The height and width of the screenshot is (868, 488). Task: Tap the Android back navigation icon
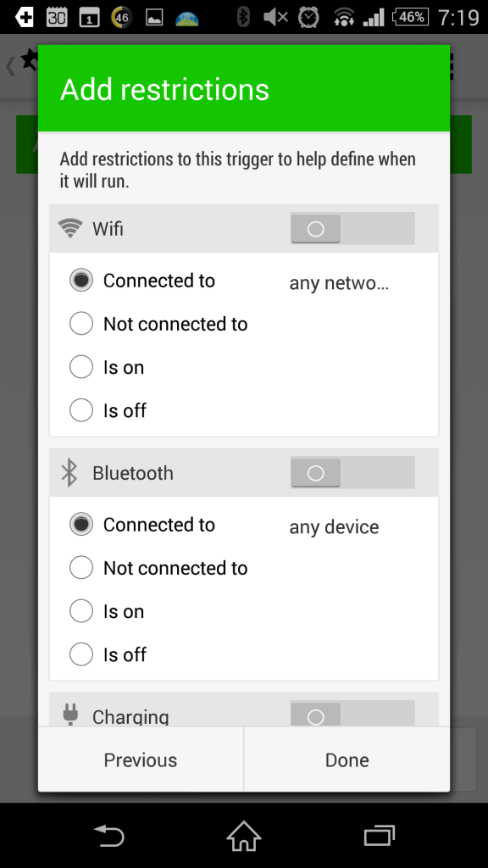point(109,836)
